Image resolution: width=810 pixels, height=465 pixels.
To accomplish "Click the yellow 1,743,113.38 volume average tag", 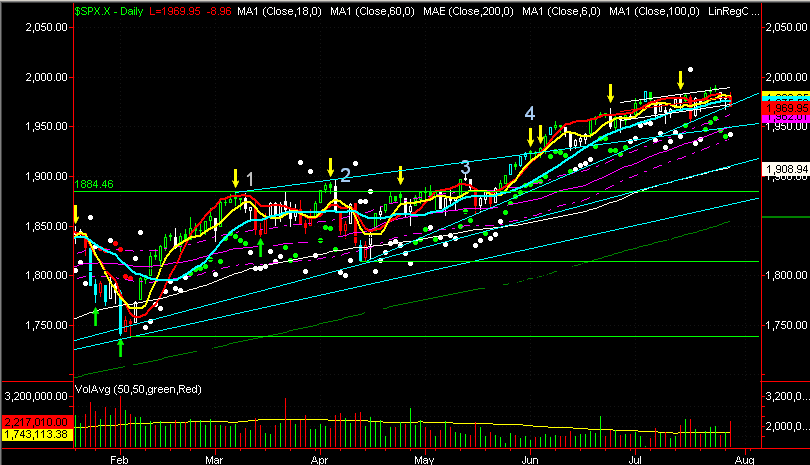I will 37,435.
